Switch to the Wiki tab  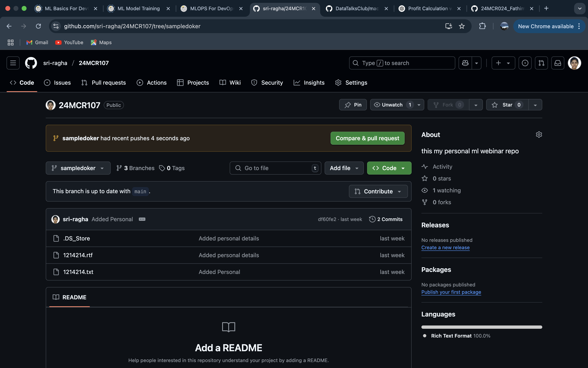tap(230, 83)
